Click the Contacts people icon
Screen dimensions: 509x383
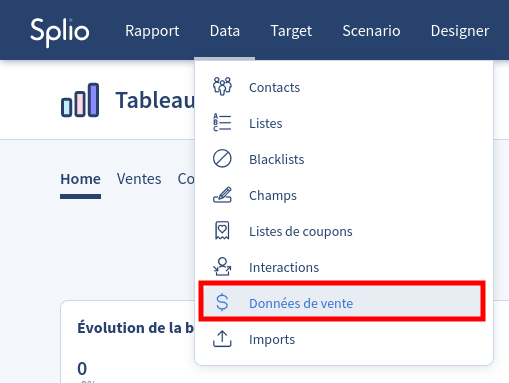222,87
